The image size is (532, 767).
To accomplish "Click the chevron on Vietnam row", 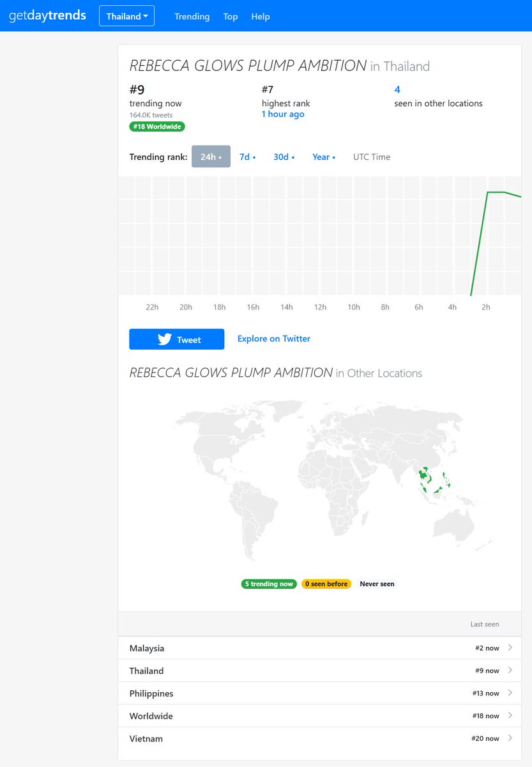I will click(510, 738).
